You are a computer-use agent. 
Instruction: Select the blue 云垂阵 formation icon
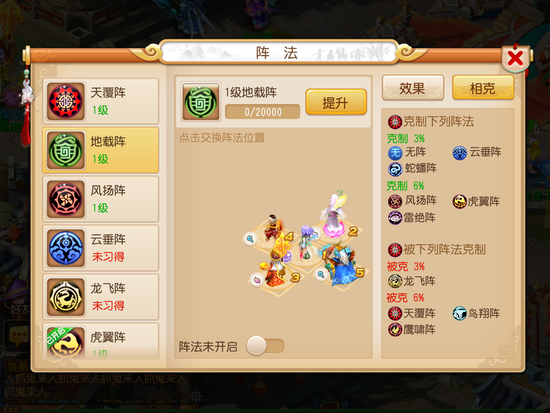click(x=66, y=248)
